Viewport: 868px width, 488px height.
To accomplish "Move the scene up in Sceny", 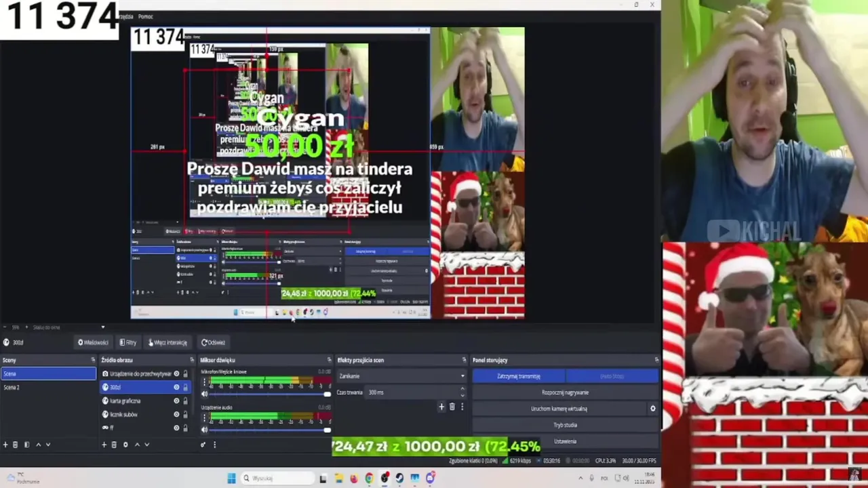I will [x=38, y=445].
